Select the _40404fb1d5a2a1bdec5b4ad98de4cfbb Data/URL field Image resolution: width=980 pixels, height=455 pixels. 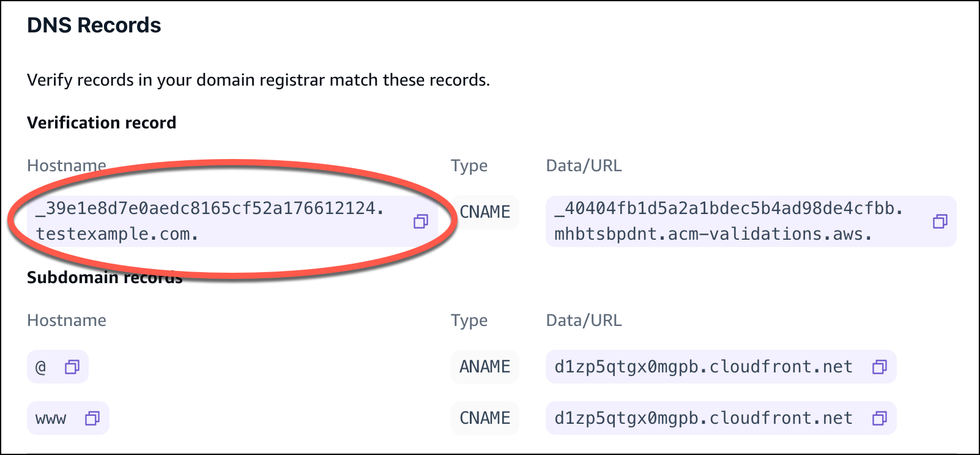tap(728, 221)
